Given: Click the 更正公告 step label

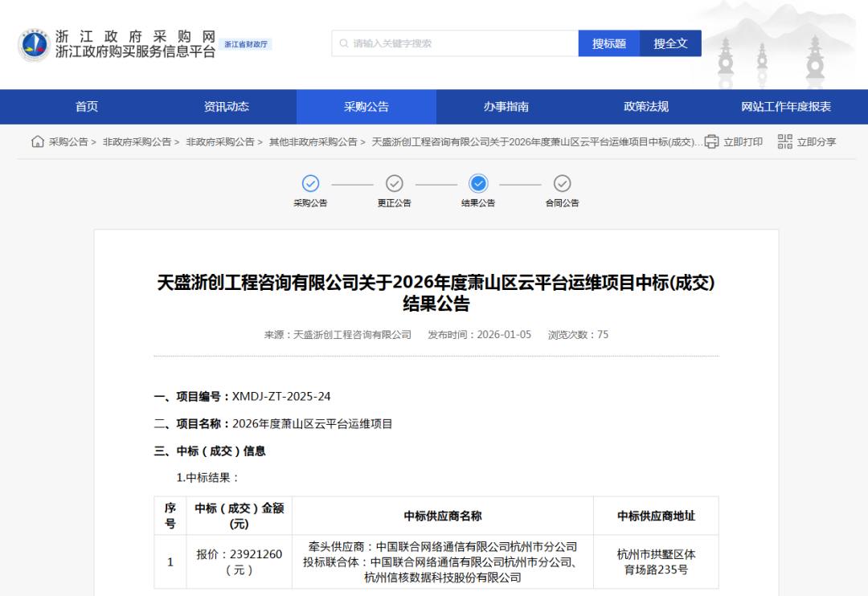Looking at the screenshot, I should pos(394,203).
